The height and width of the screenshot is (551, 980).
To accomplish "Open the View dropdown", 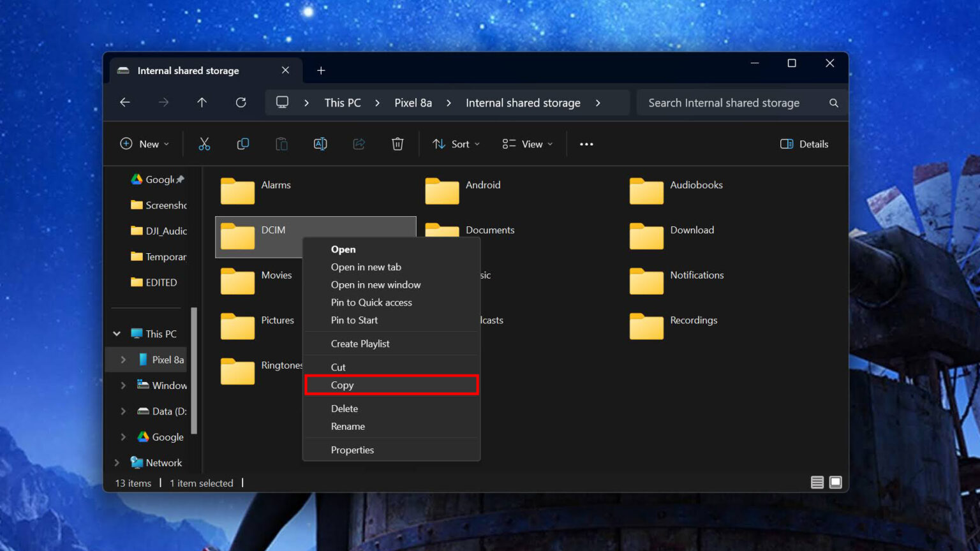I will click(526, 143).
